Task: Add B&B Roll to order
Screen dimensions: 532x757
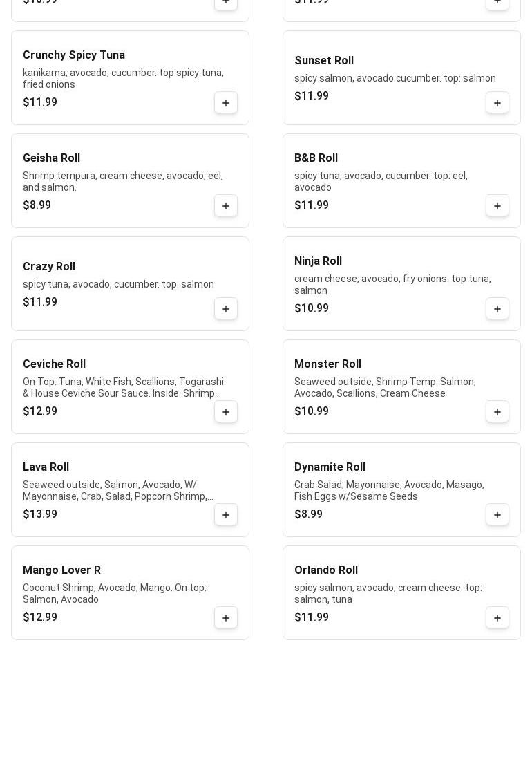Action: (x=497, y=206)
